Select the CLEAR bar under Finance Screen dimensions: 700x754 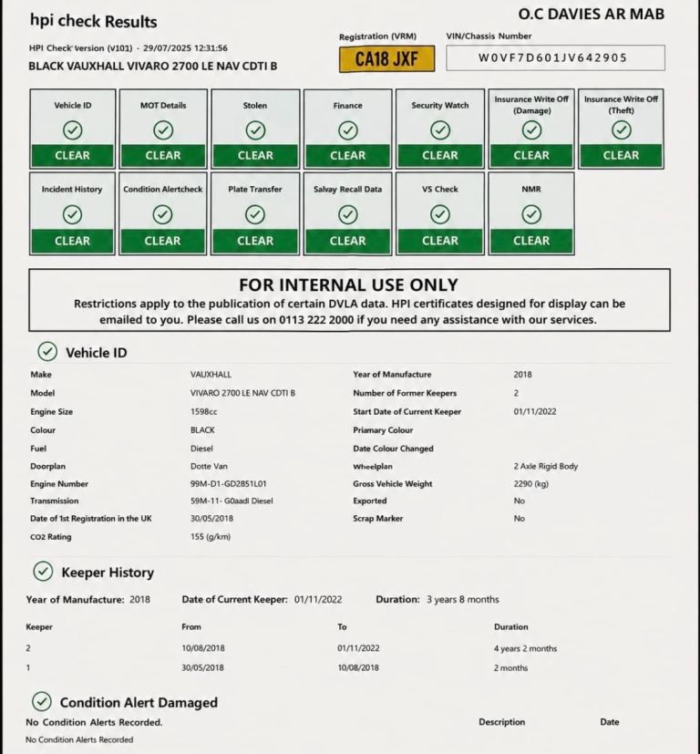[347, 155]
